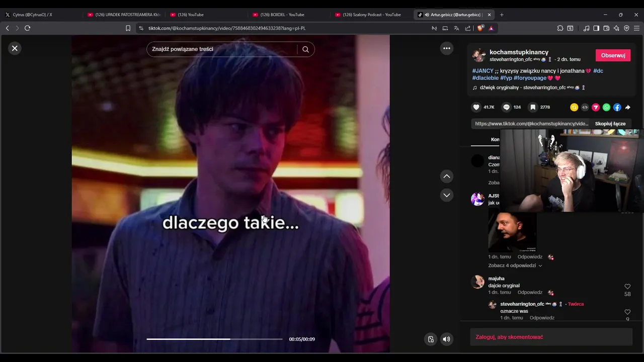The width and height of the screenshot is (644, 362).
Task: Open the browser hamburger main menu
Action: click(x=636, y=28)
